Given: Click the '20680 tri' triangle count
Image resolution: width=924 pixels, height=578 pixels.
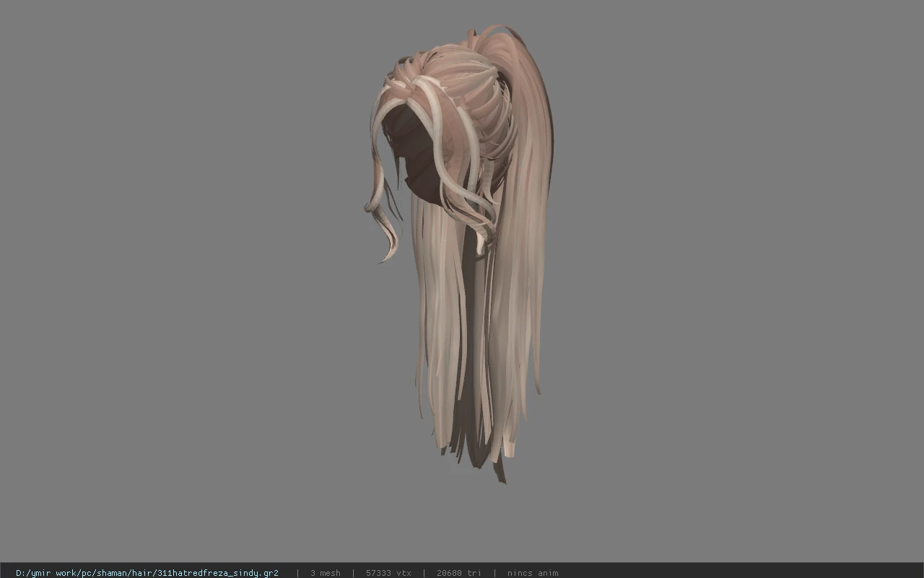Looking at the screenshot, I should point(459,573).
